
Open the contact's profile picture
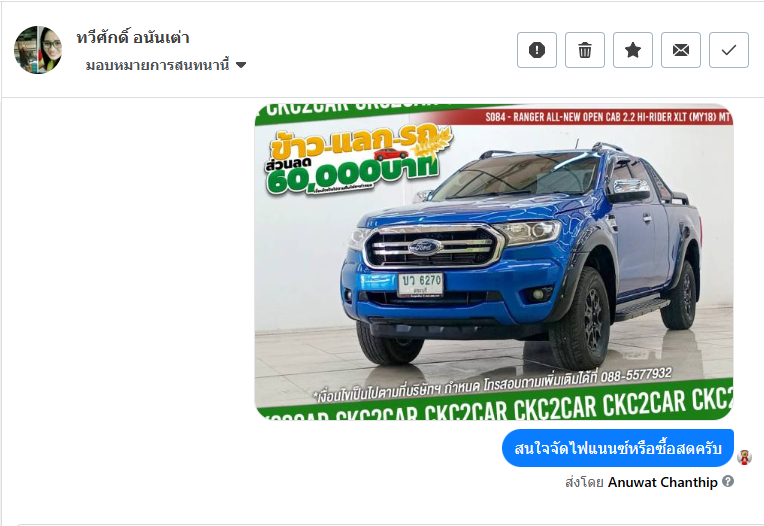[38, 50]
